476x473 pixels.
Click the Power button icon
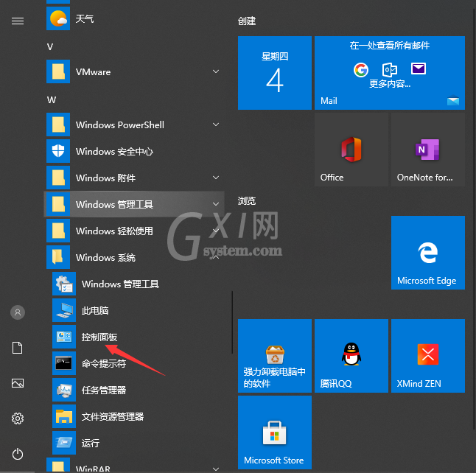(x=18, y=454)
